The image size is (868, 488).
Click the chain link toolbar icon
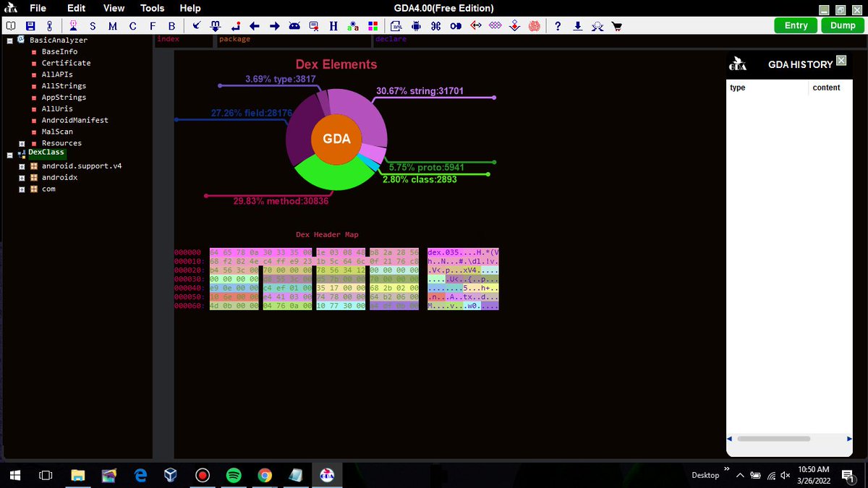49,26
